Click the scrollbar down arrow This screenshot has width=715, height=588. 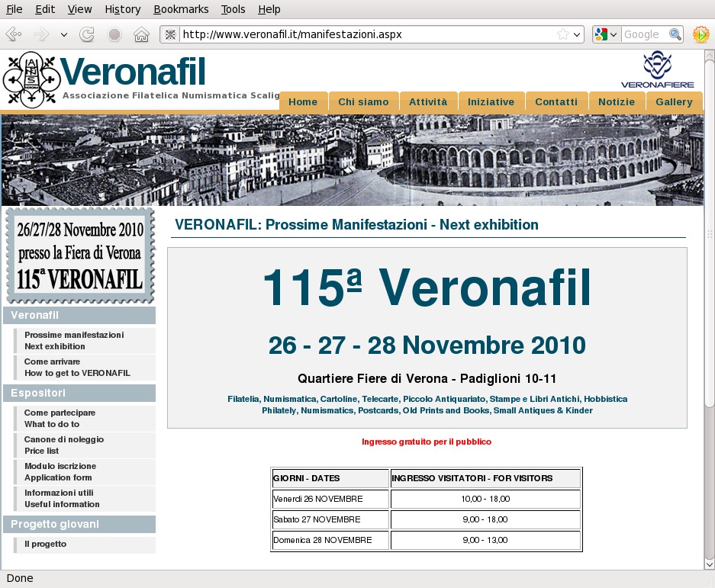(x=710, y=564)
